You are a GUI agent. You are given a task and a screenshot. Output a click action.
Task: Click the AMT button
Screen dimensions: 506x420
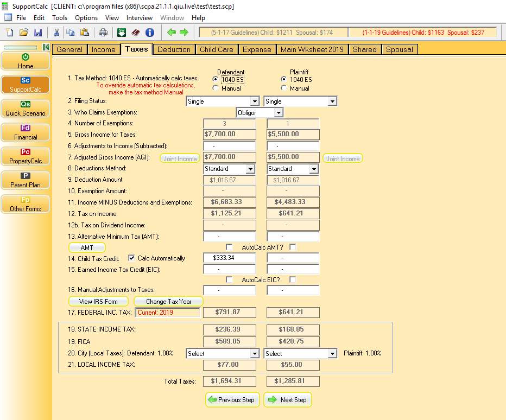(x=87, y=247)
